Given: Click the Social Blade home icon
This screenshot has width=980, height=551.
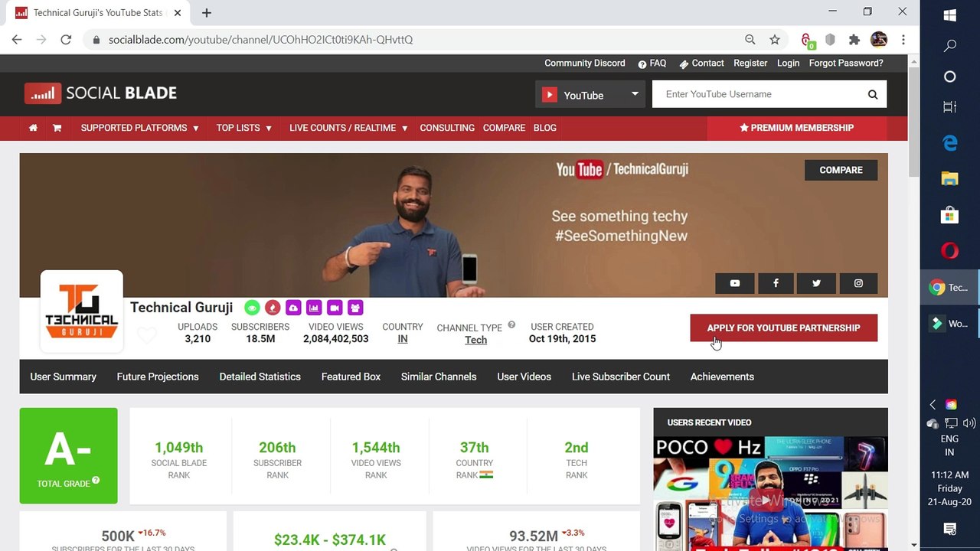Looking at the screenshot, I should 33,128.
